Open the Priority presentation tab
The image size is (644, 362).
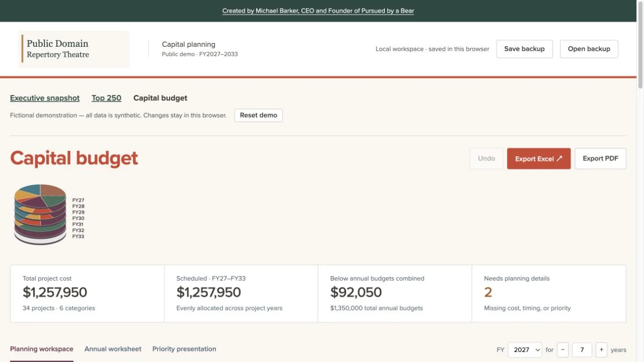pos(184,349)
